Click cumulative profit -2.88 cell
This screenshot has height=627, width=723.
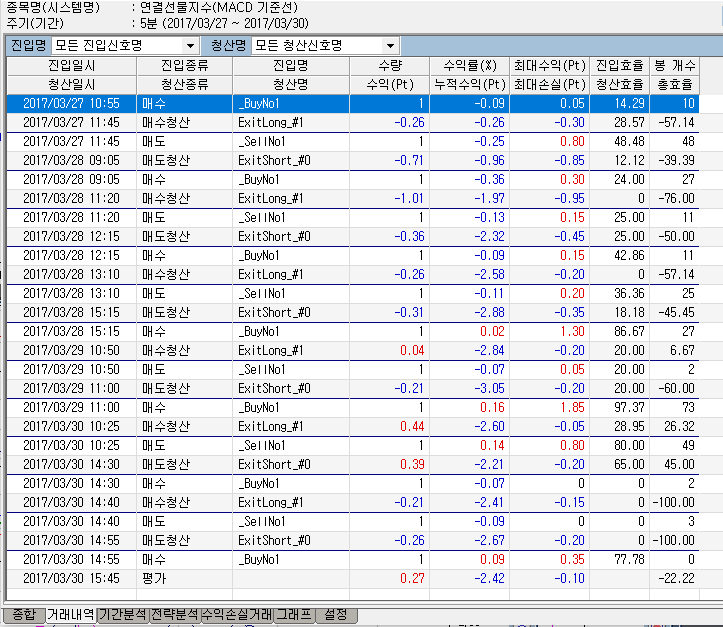point(469,313)
